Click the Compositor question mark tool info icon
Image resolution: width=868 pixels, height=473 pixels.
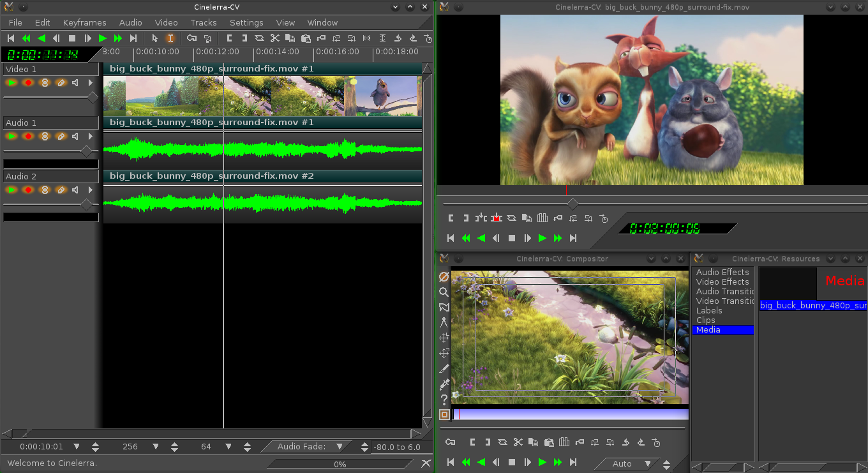coord(444,400)
